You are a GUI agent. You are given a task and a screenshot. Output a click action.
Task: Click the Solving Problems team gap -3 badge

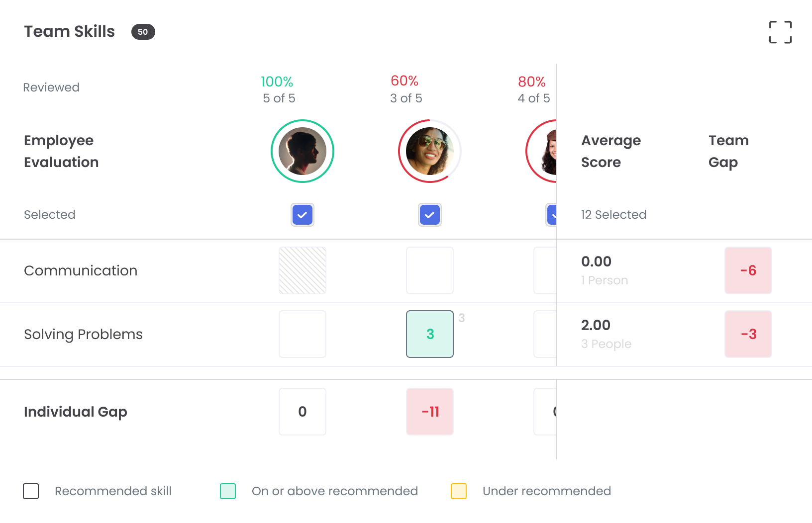pyautogui.click(x=748, y=334)
